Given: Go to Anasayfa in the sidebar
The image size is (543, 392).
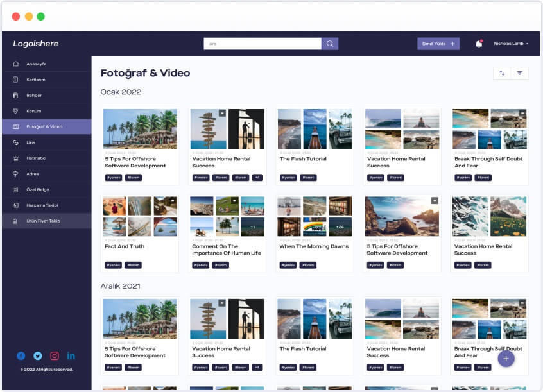Looking at the screenshot, I should click(x=36, y=64).
